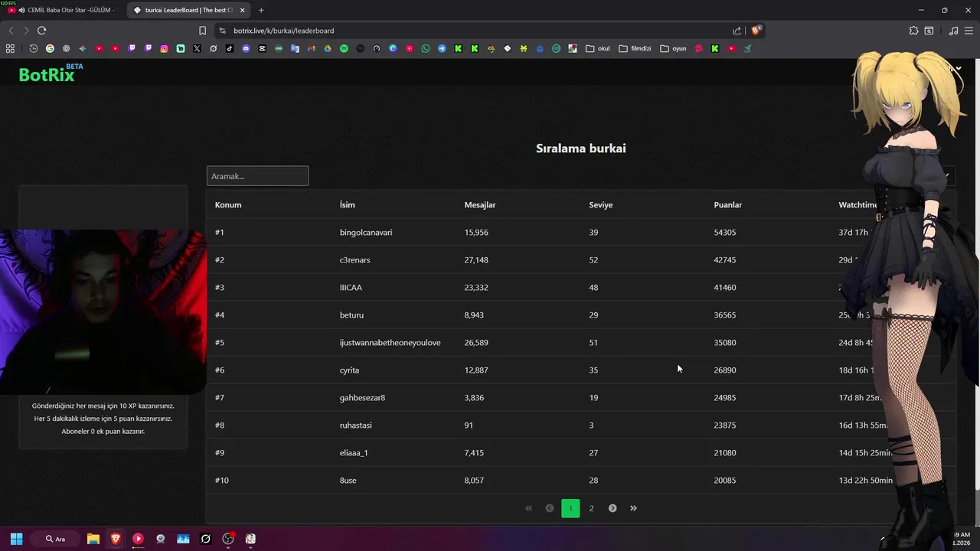Image resolution: width=980 pixels, height=551 pixels.
Task: Click user eliaaa_1 in the table
Action: pyautogui.click(x=354, y=453)
